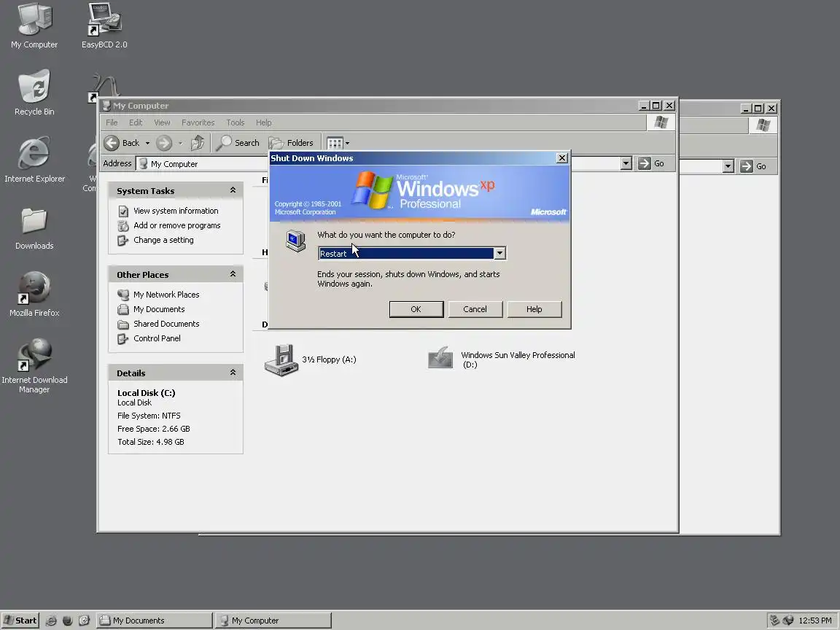840x630 pixels.
Task: Click the Up folder icon
Action: pos(197,143)
